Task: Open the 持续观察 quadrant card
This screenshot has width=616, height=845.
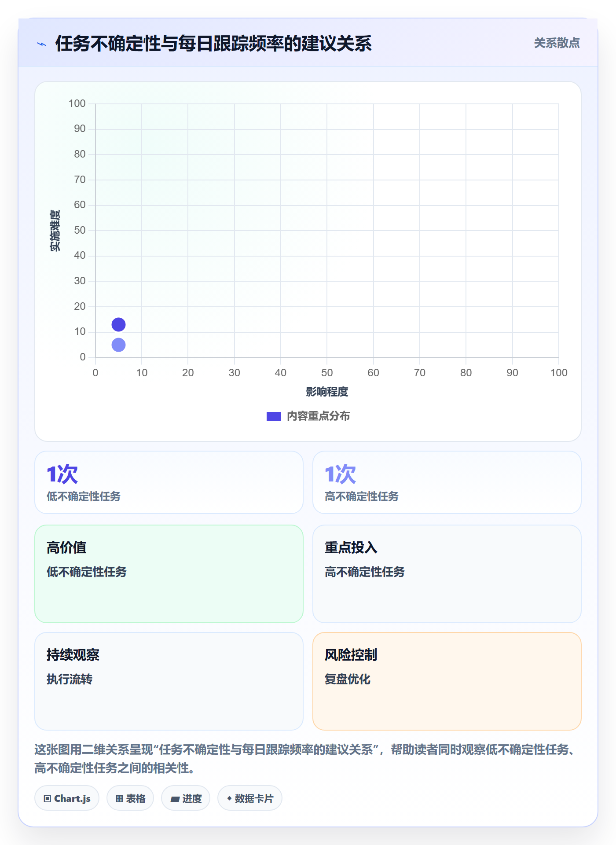Action: point(169,681)
